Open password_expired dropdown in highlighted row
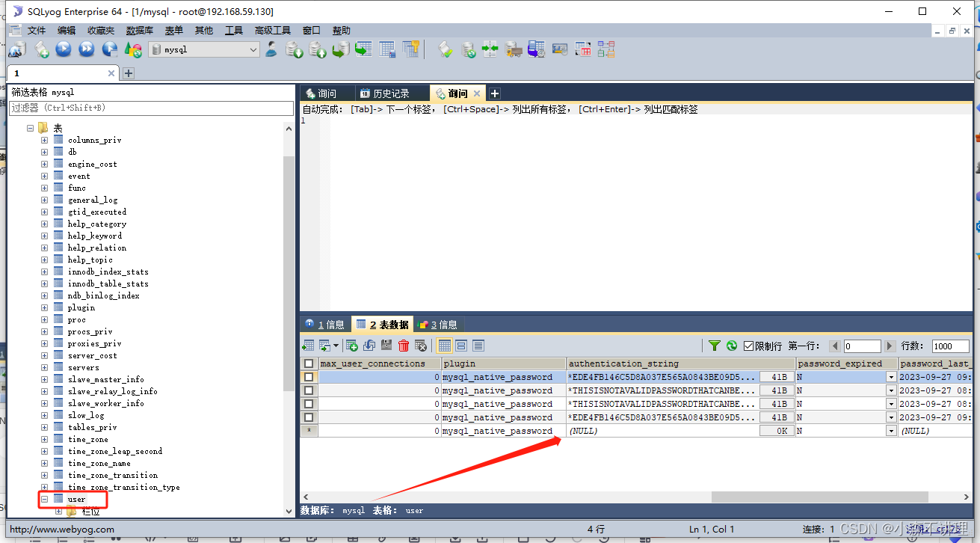980x543 pixels. (x=890, y=377)
